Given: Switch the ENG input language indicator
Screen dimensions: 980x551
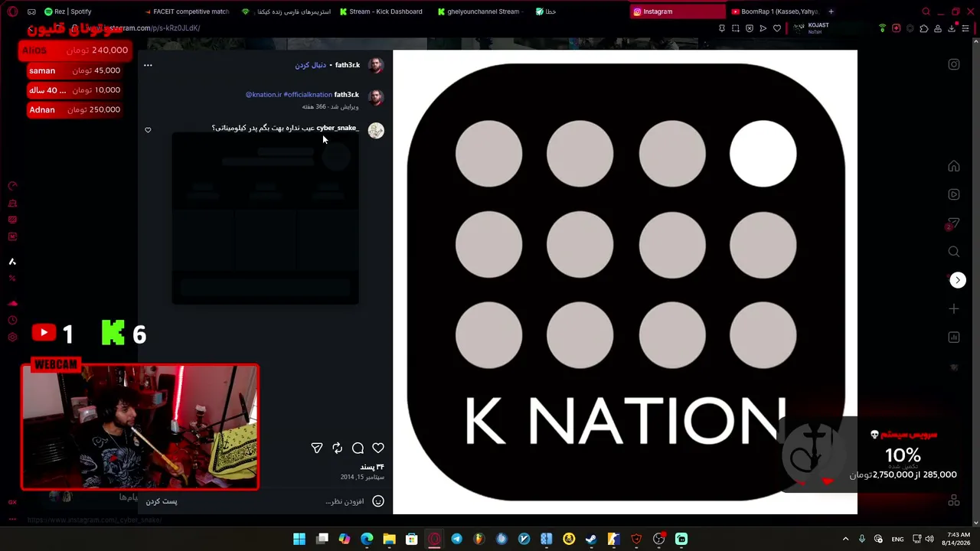Looking at the screenshot, I should click(x=897, y=539).
